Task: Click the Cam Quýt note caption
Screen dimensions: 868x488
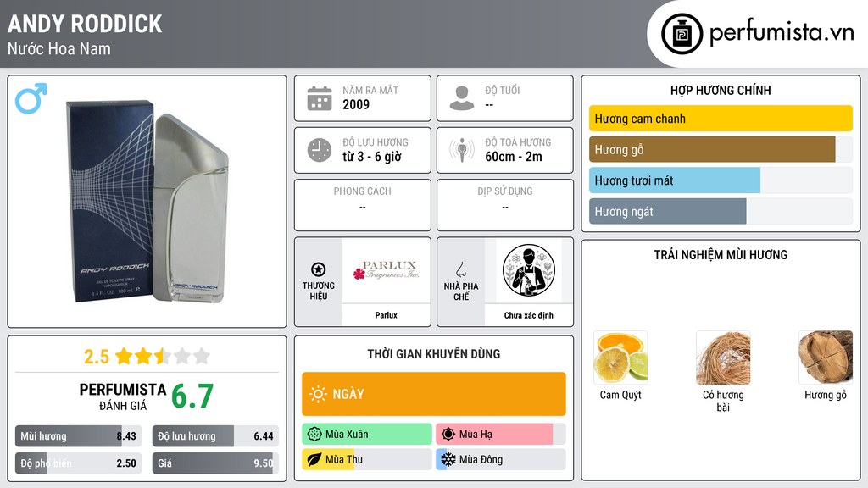Action: coord(620,395)
